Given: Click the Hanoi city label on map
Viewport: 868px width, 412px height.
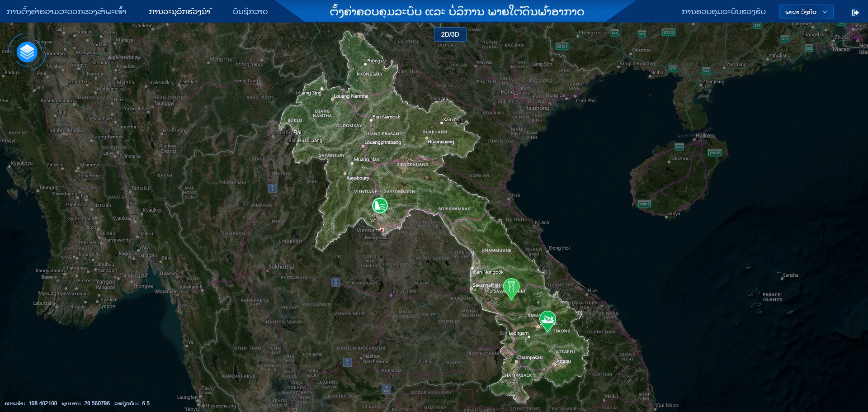Looking at the screenshot, I should tap(508, 92).
